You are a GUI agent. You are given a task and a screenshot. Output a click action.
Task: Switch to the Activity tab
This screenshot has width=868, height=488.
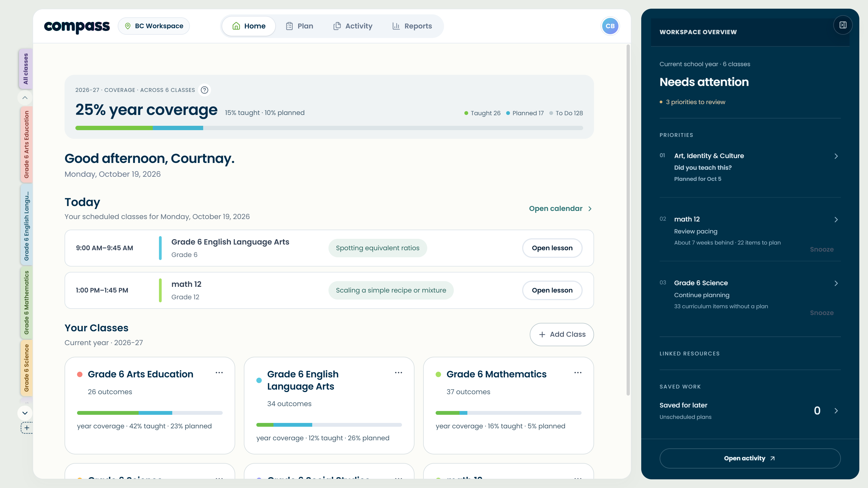pyautogui.click(x=353, y=26)
